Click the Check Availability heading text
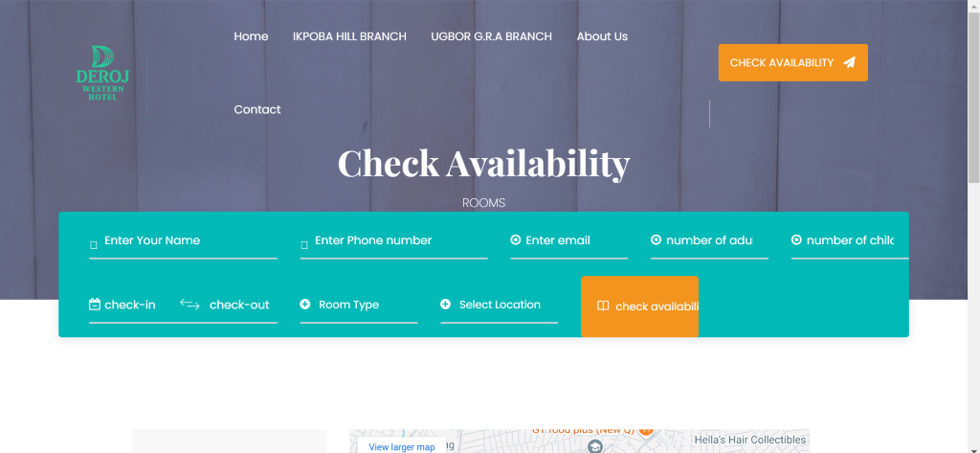 coord(483,164)
